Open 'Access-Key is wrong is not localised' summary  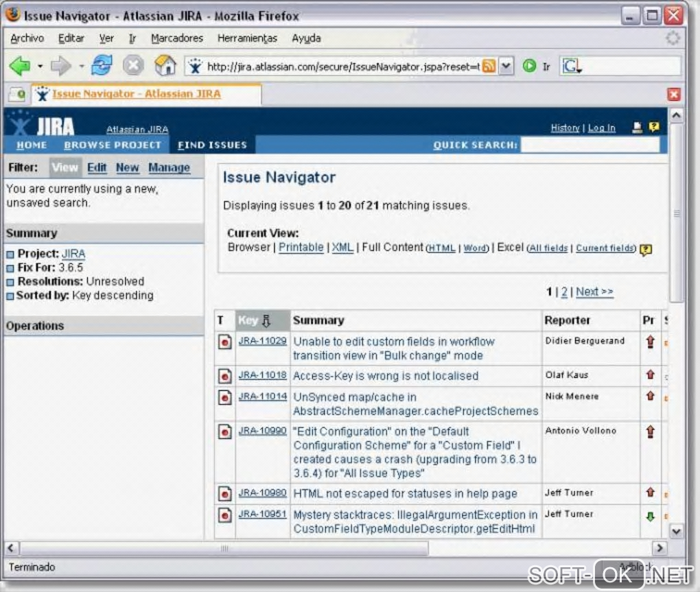(386, 376)
